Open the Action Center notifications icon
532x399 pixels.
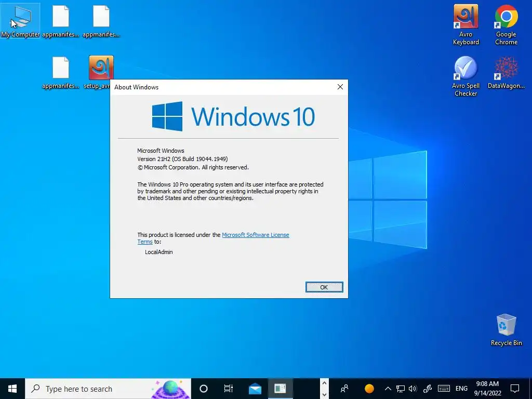coord(515,389)
